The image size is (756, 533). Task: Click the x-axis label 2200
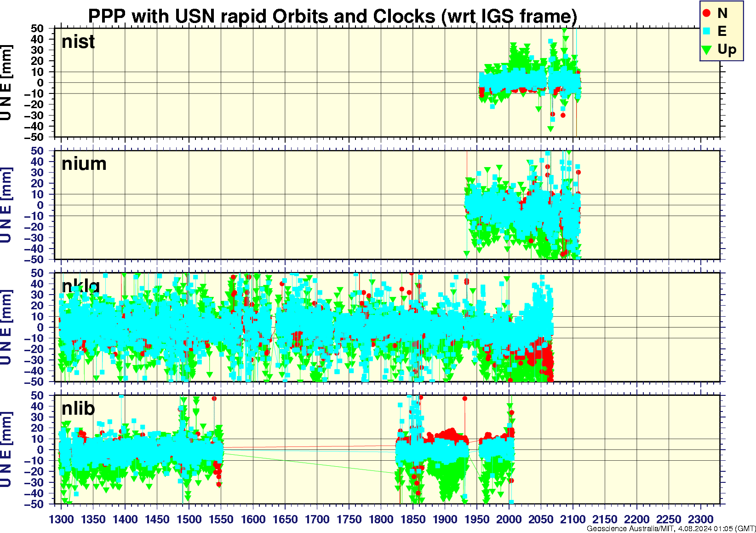636,519
